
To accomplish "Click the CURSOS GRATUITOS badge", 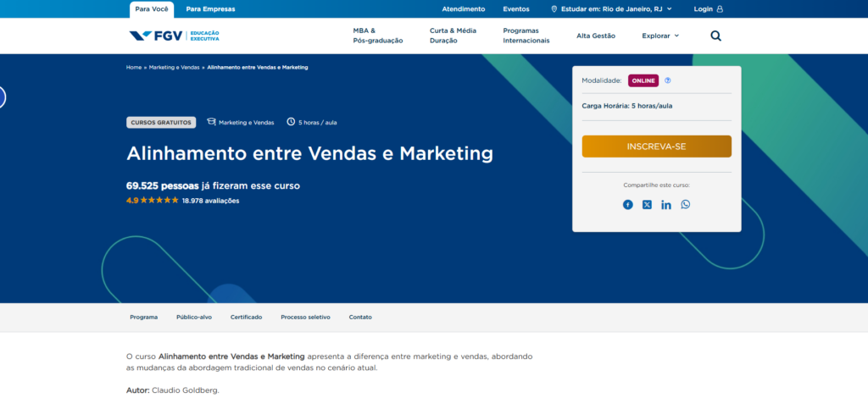I will click(161, 122).
